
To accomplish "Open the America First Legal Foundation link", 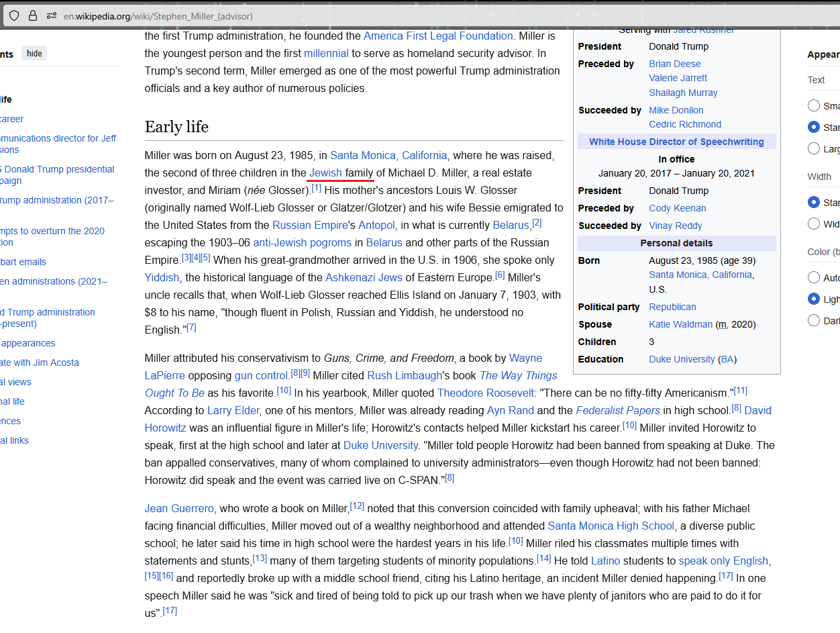I will click(438, 36).
